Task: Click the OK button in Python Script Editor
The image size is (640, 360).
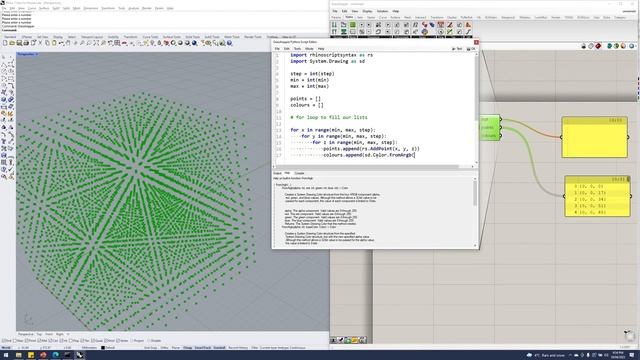Action: point(472,49)
